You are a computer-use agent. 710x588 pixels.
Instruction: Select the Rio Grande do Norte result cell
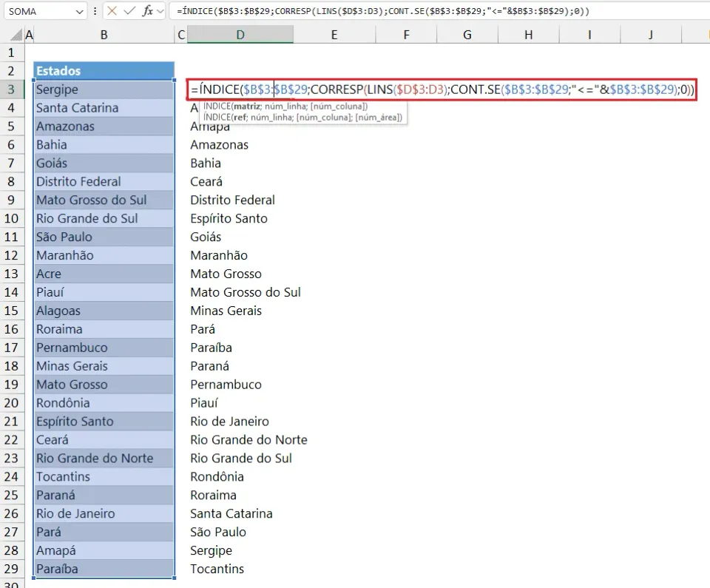pyautogui.click(x=248, y=439)
